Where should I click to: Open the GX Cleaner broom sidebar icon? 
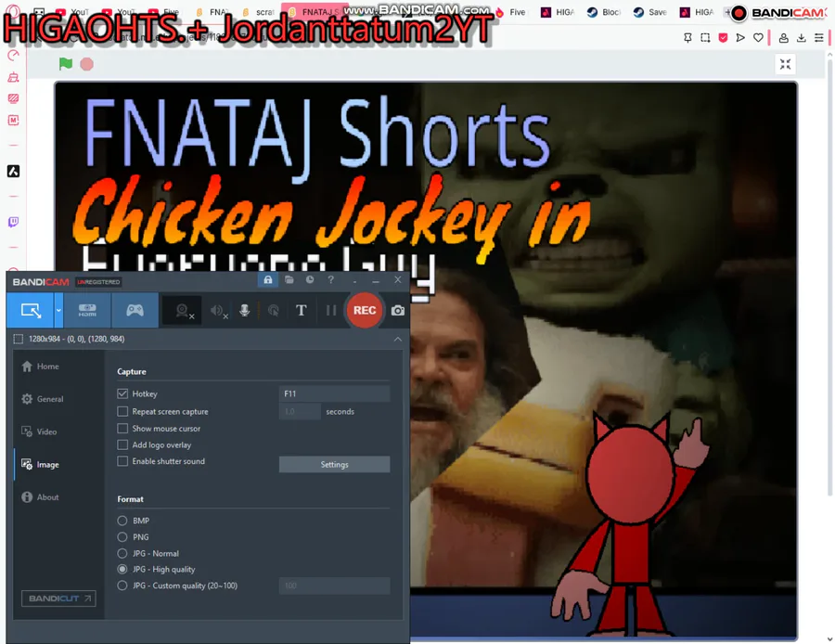(13, 77)
